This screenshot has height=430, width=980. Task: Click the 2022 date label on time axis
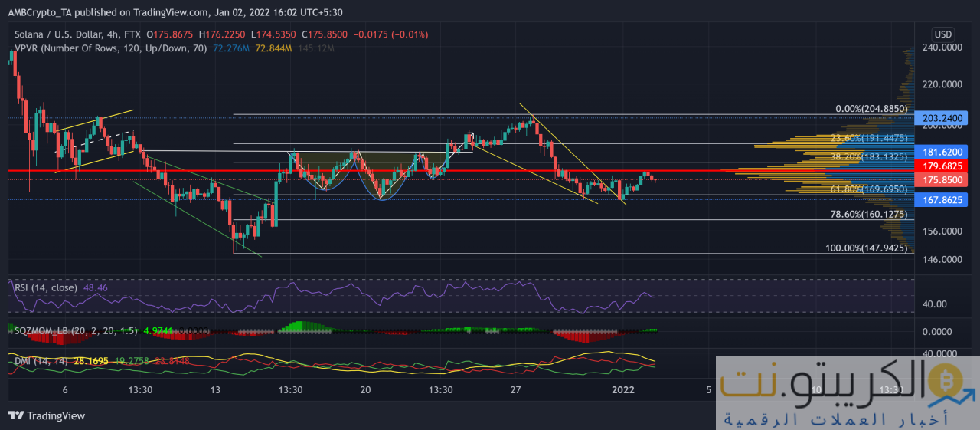click(624, 389)
